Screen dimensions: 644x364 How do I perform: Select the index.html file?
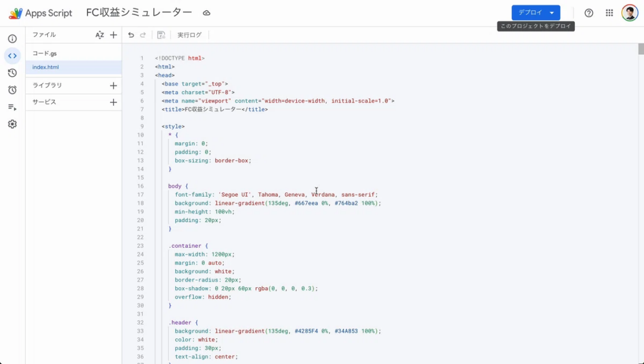45,67
